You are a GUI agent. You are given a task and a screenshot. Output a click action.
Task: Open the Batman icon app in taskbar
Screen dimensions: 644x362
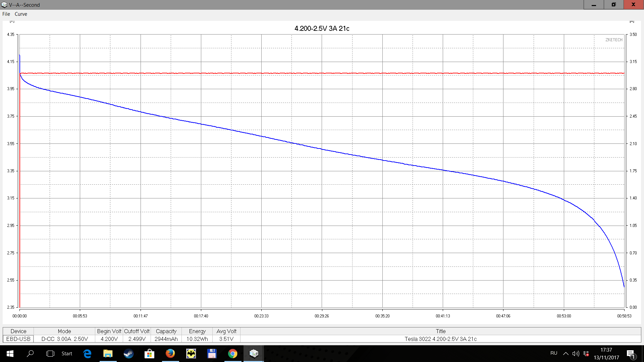[191, 354]
